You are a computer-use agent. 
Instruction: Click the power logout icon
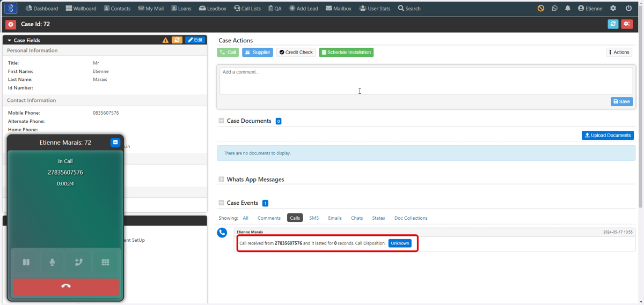coord(628,9)
